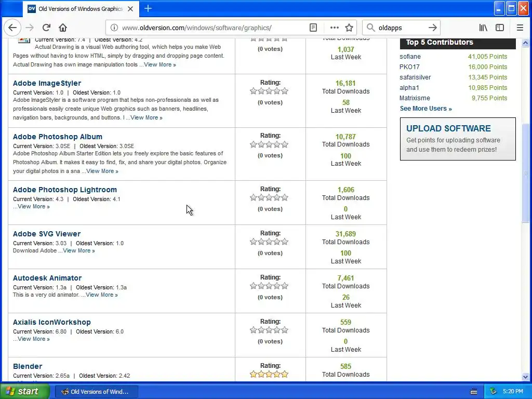Go back to the previous page
This screenshot has width=532, height=399.
[x=12, y=28]
